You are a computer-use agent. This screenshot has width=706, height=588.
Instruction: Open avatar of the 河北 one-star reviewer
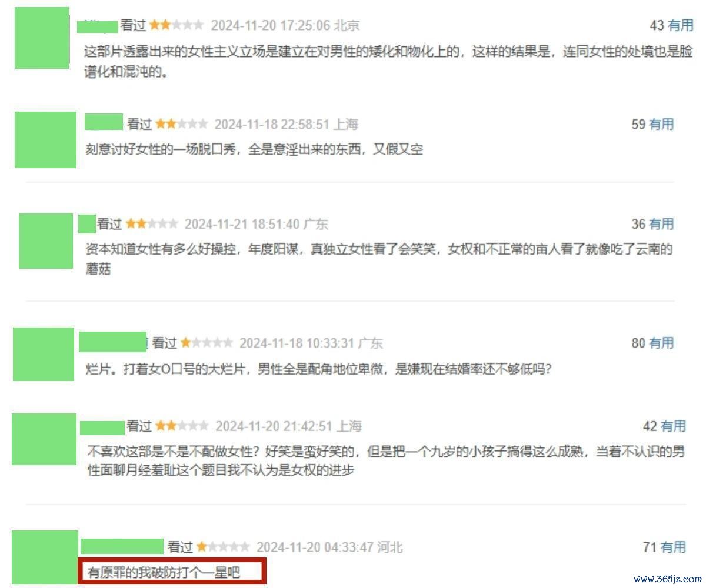[x=45, y=557]
